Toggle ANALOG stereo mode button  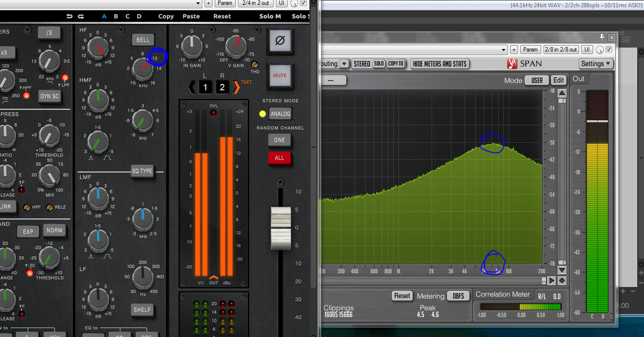tap(280, 114)
